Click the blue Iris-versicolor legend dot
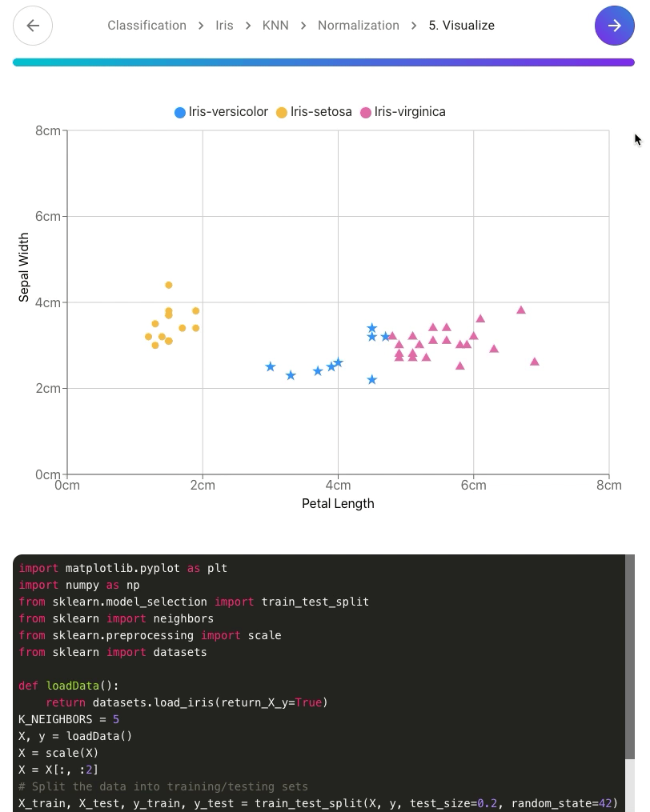Viewport: 650px width, 812px height. (180, 113)
